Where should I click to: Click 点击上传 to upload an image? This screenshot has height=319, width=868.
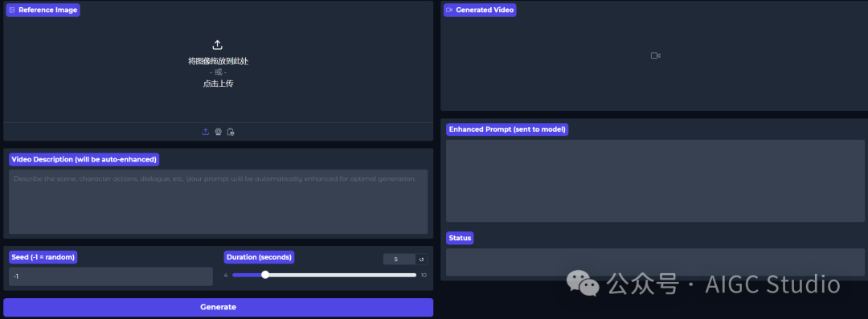coord(218,84)
